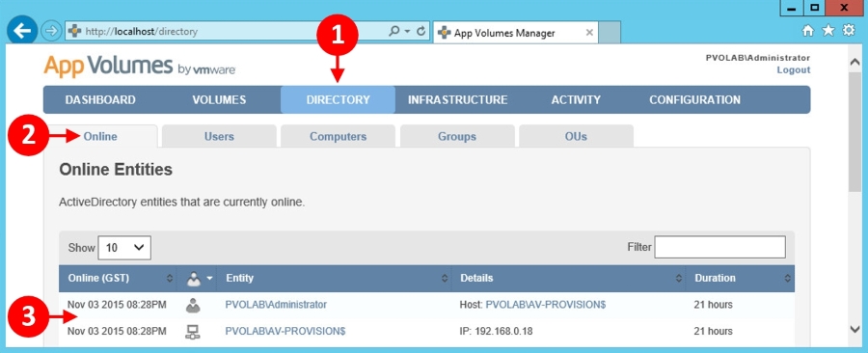The image size is (868, 353).
Task: Open the PVOLAB\AV-PROVISION$ entity link
Action: (x=285, y=331)
